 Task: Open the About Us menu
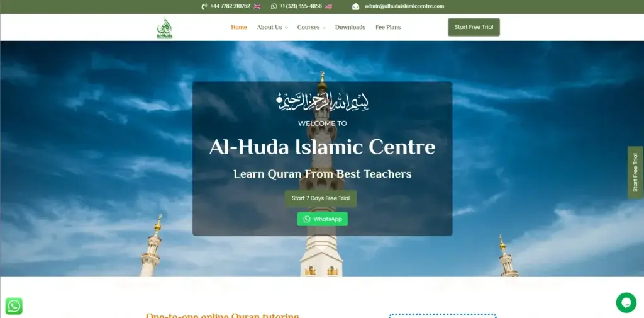click(x=269, y=27)
